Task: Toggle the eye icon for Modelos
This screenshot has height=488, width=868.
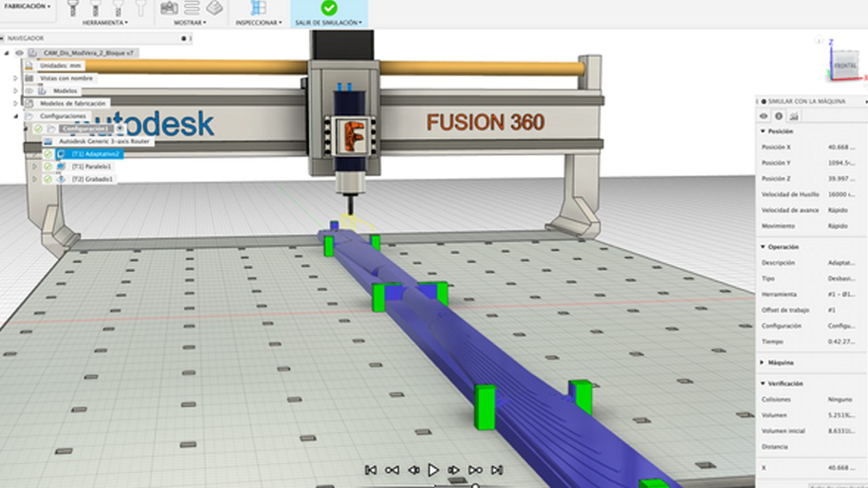Action: tap(29, 90)
